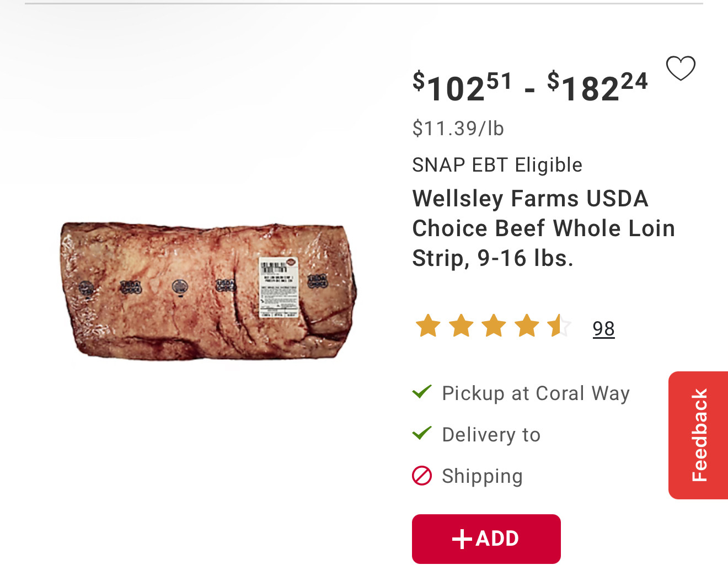Click the plus sign on the ADD button
The width and height of the screenshot is (728, 586).
(462, 539)
